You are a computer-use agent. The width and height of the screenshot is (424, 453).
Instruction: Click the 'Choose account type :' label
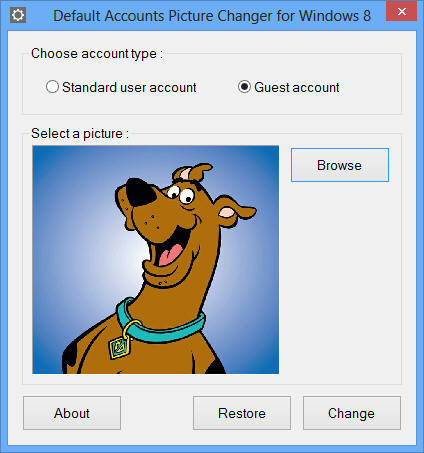pos(97,54)
